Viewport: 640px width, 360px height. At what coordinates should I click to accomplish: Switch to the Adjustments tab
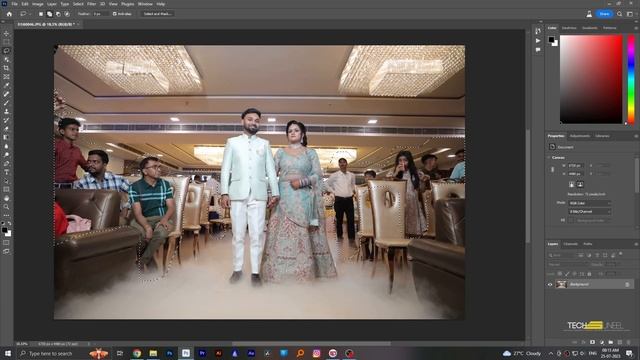[x=580, y=136]
